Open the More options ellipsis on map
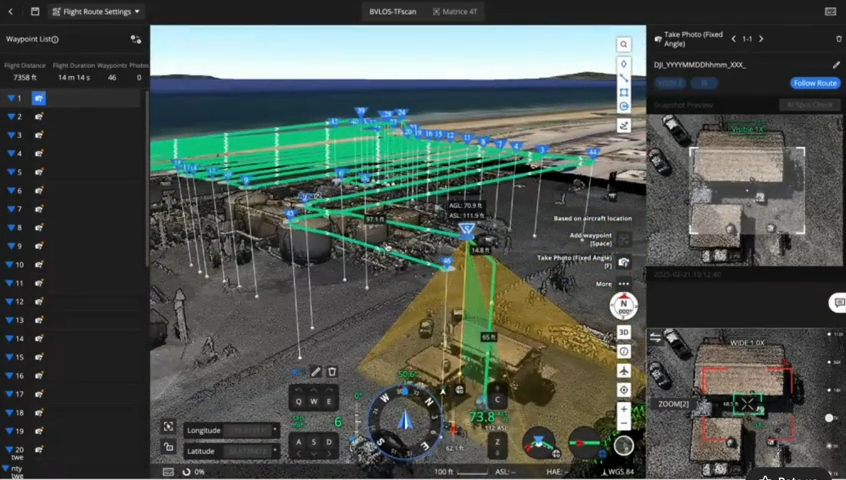 [x=624, y=284]
